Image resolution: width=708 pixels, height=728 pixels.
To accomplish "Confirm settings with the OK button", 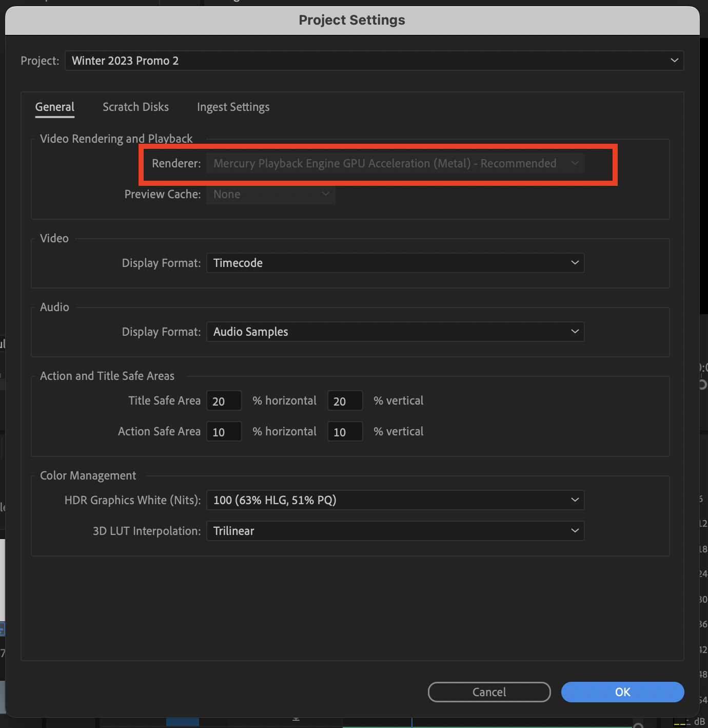I will pyautogui.click(x=622, y=692).
